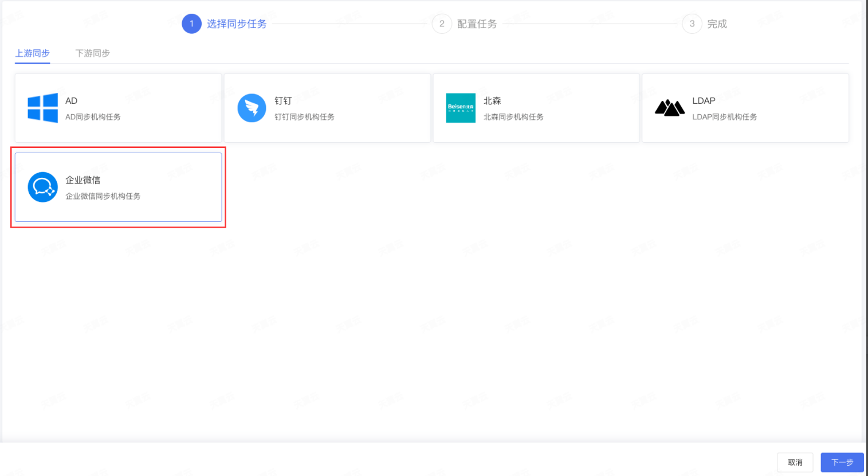Click the 钉钉同步机构任务 description
868x476 pixels.
coord(304,117)
